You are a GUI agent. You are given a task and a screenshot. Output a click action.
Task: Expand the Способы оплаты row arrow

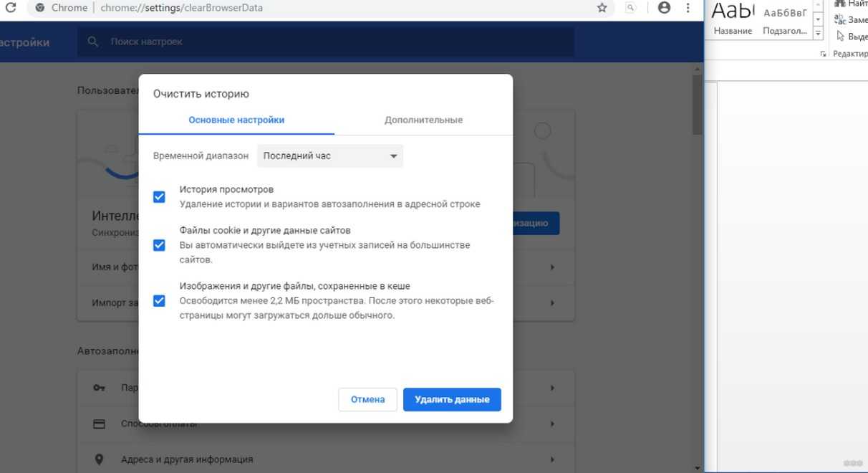(552, 424)
